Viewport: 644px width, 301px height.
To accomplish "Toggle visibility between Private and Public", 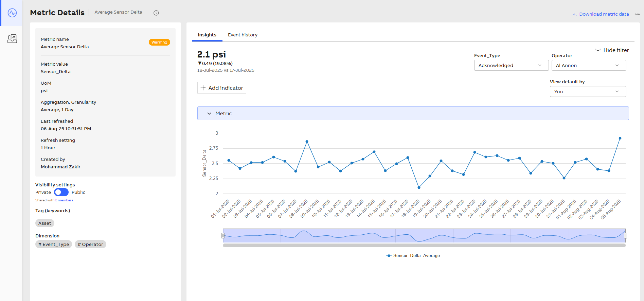I will (61, 192).
